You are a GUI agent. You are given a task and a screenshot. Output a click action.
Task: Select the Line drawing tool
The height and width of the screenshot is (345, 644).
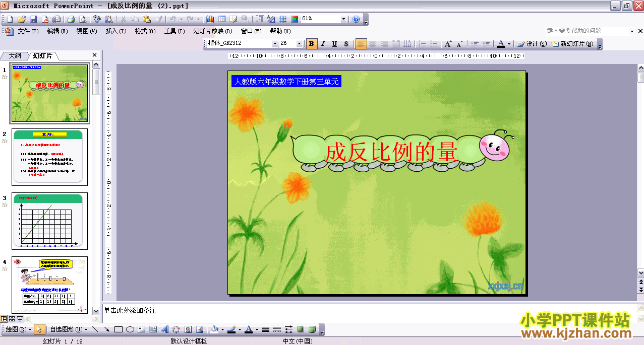coord(95,330)
